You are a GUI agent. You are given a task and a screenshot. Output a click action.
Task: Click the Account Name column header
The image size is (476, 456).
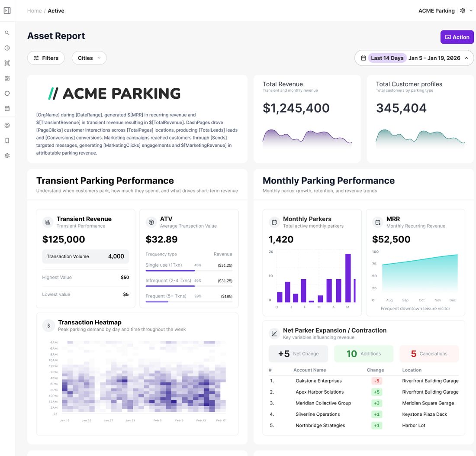[309, 370]
